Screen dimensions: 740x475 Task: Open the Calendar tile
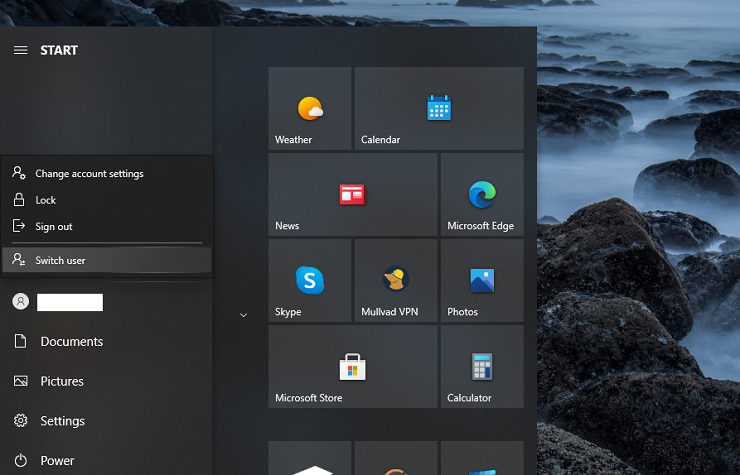(x=439, y=109)
